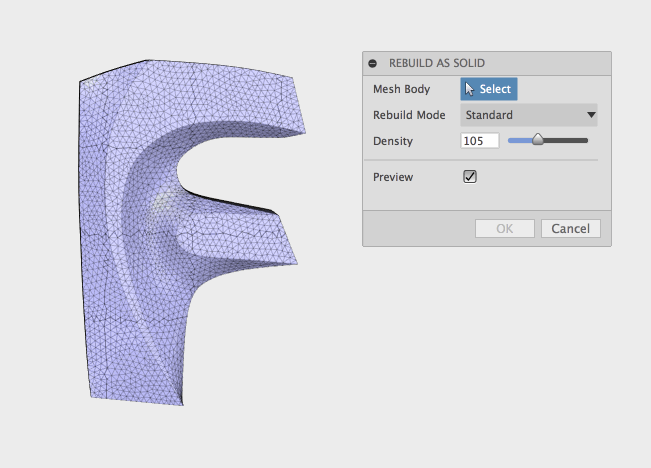Click the Rebuild Mode label

[x=409, y=115]
